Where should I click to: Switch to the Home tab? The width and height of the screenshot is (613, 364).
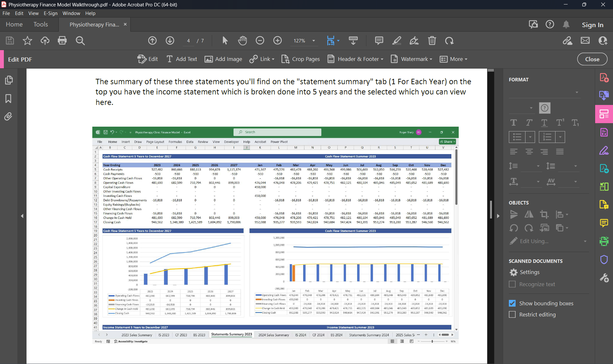(x=14, y=24)
